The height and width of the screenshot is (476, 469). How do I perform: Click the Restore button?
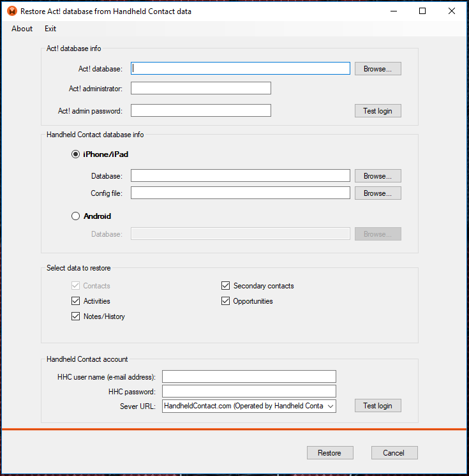tap(330, 453)
